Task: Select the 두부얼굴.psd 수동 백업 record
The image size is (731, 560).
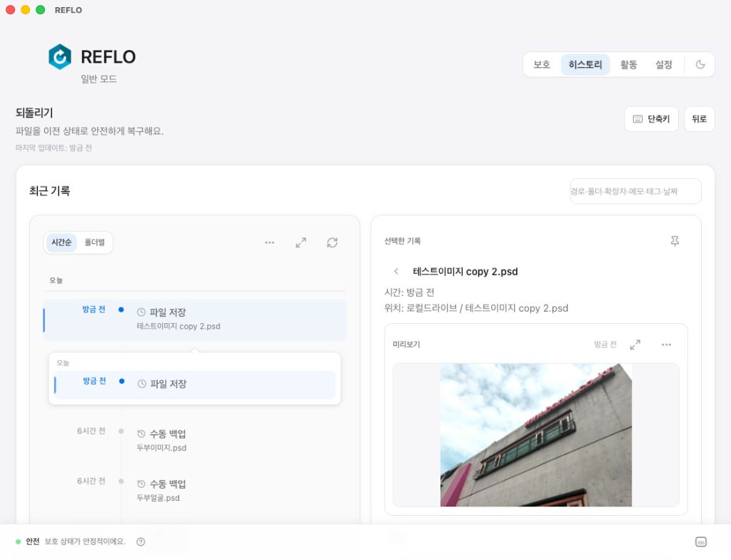Action: click(194, 490)
